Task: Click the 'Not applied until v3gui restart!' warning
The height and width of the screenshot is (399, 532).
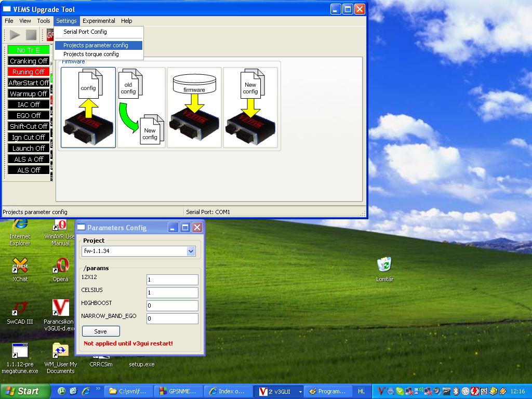Action: tap(128, 343)
